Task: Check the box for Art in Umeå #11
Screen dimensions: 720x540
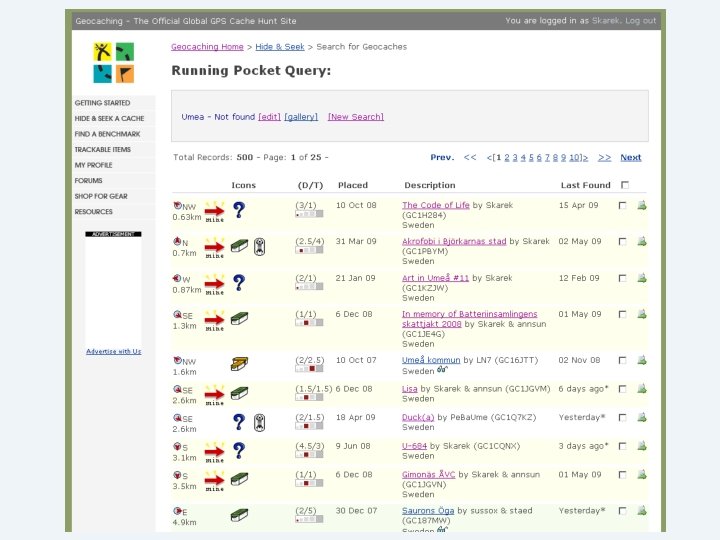Action: tap(623, 278)
